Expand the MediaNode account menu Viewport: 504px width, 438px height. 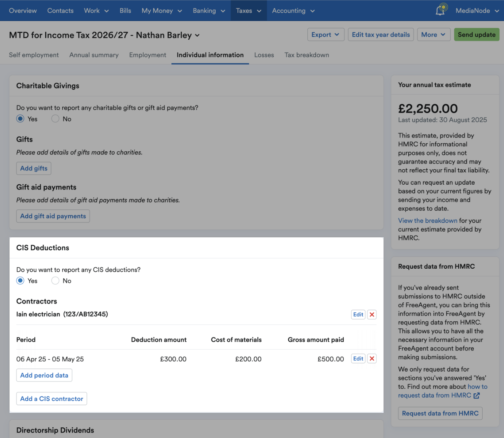477,11
